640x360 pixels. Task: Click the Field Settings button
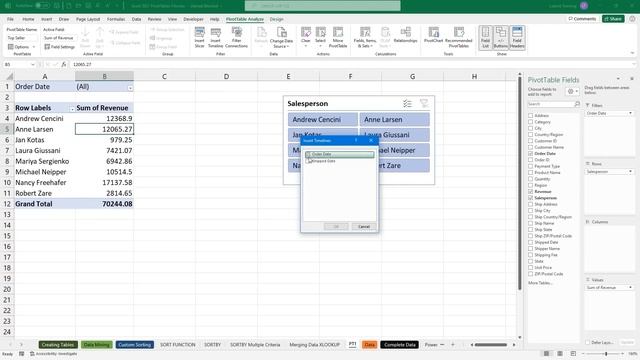tap(60, 47)
